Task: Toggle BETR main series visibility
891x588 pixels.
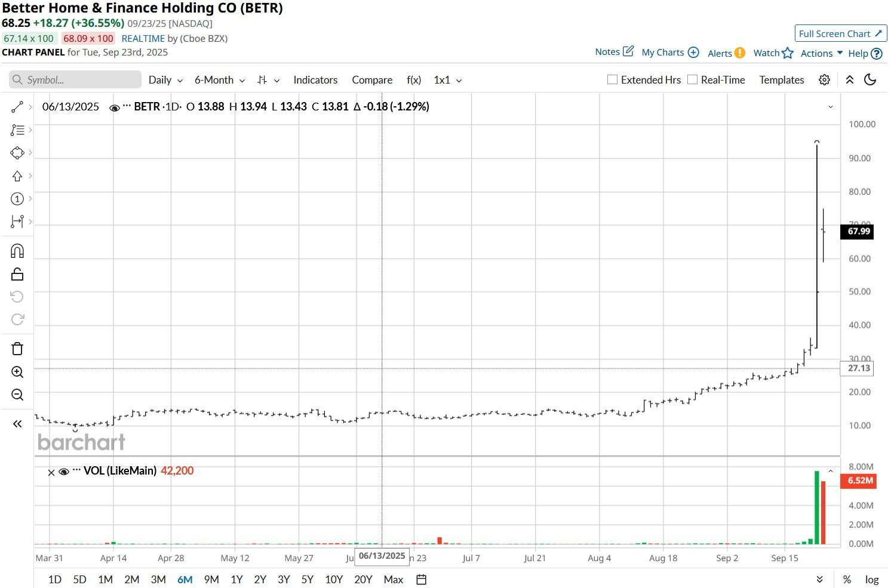Action: point(115,107)
